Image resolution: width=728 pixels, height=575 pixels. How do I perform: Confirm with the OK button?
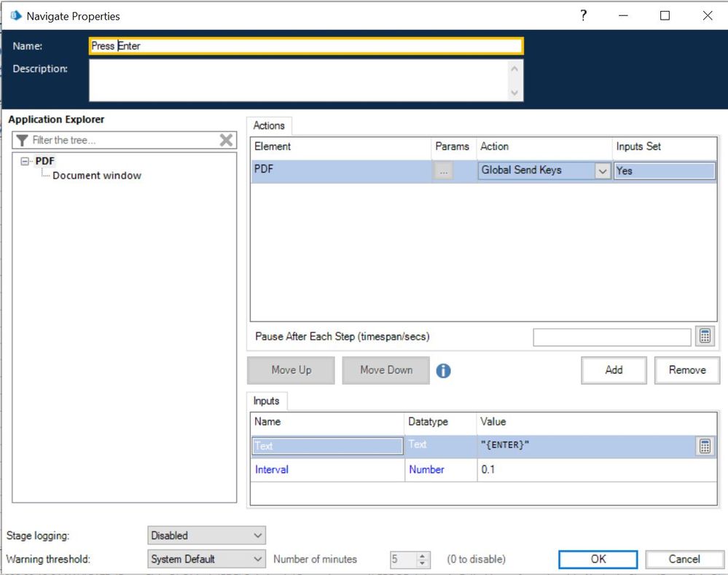(x=598, y=559)
